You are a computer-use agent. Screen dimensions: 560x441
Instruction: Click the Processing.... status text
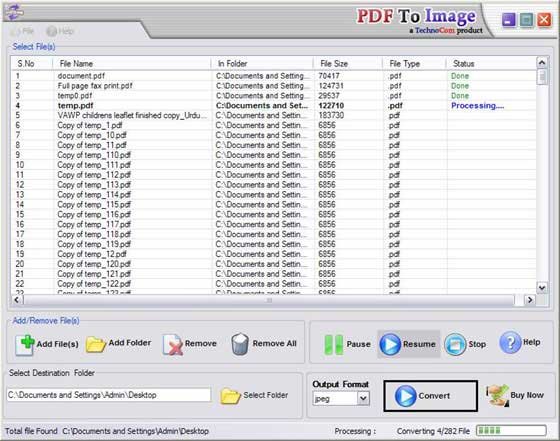(478, 106)
